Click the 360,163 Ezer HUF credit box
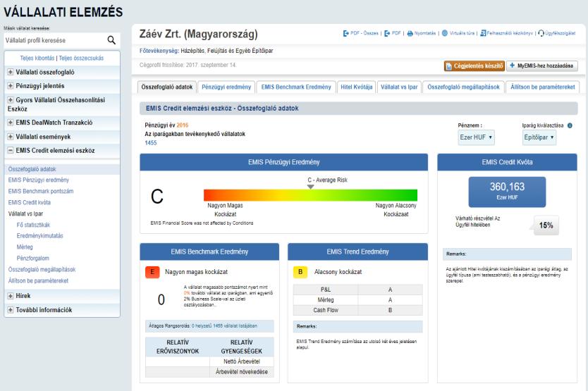 click(x=507, y=192)
